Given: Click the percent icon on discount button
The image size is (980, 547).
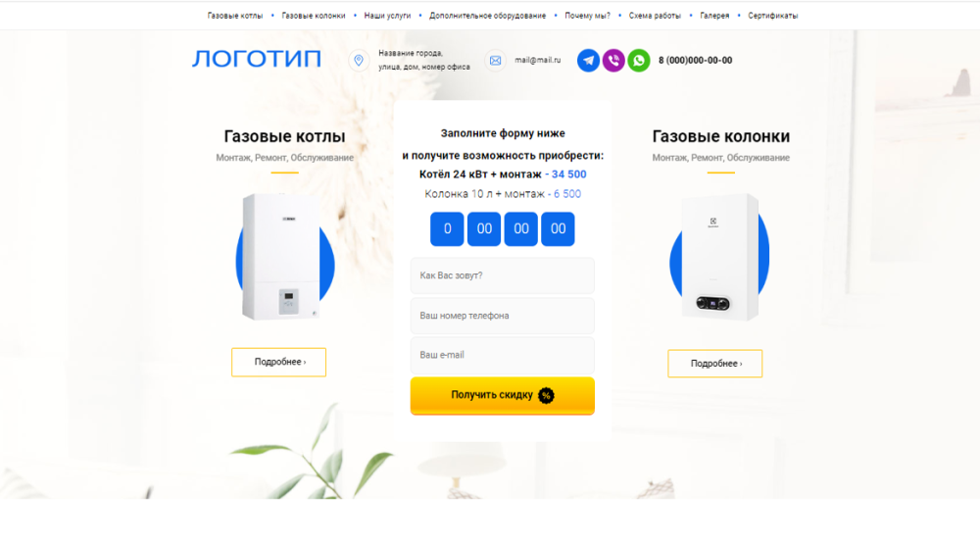Looking at the screenshot, I should tap(546, 395).
